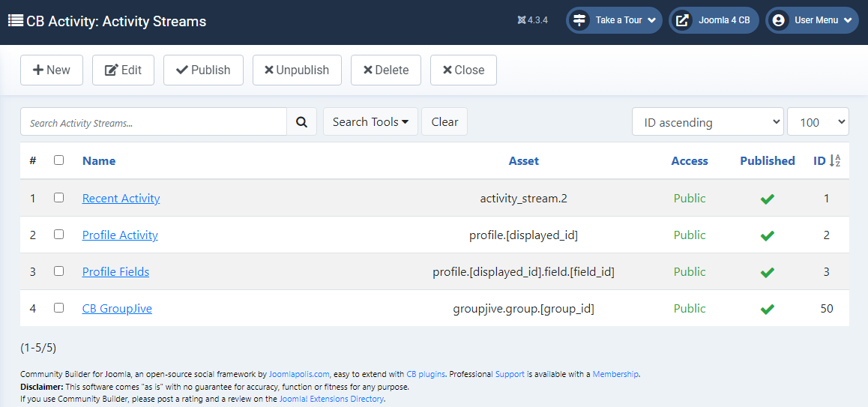
Task: Open the Profile Activity stream link
Action: pos(120,235)
